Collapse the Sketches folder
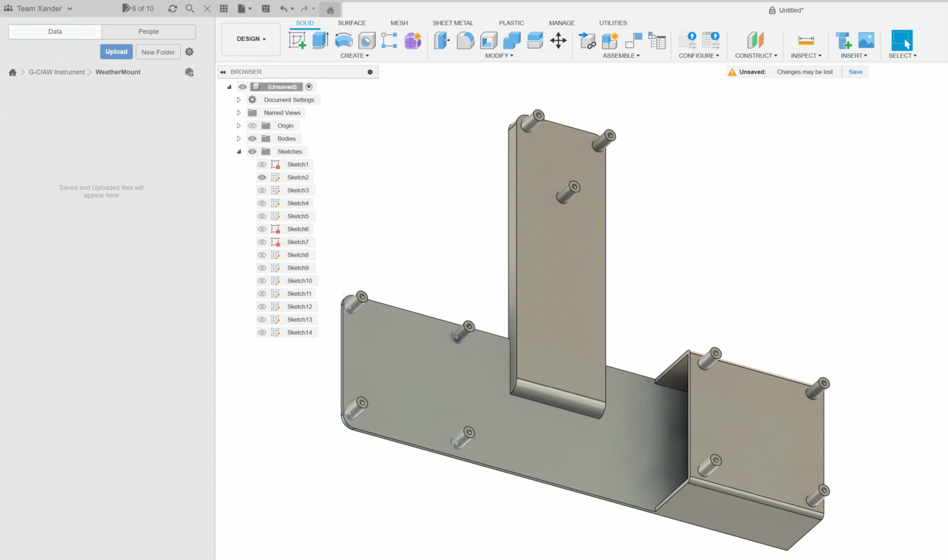The height and width of the screenshot is (560, 948). click(x=239, y=152)
